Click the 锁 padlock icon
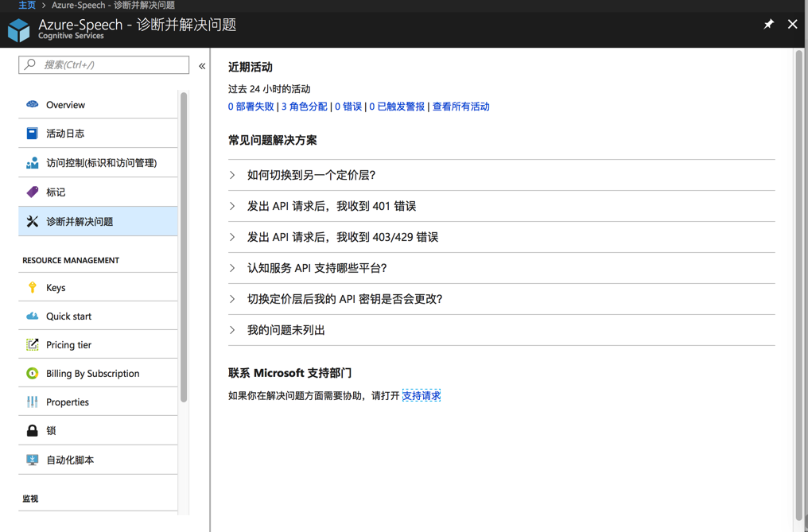The image size is (808, 532). [32, 430]
